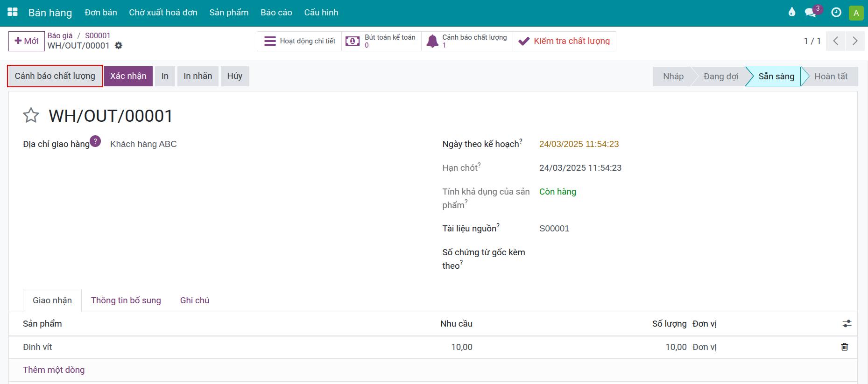The image size is (868, 384).
Task: Click the Thêm một dòng link
Action: 54,370
